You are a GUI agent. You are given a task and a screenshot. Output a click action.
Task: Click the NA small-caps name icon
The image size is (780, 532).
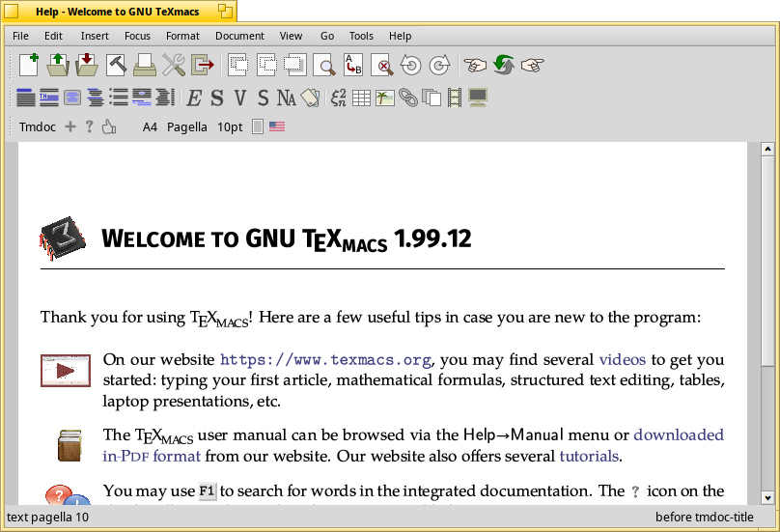[287, 98]
